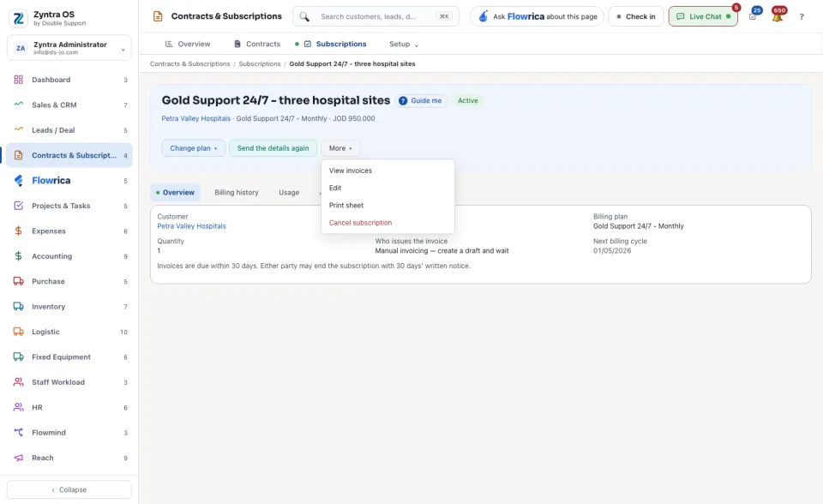Screen dimensions: 823x504
Task: Open the Fixed Equipment truck icon
Action: tap(18, 357)
